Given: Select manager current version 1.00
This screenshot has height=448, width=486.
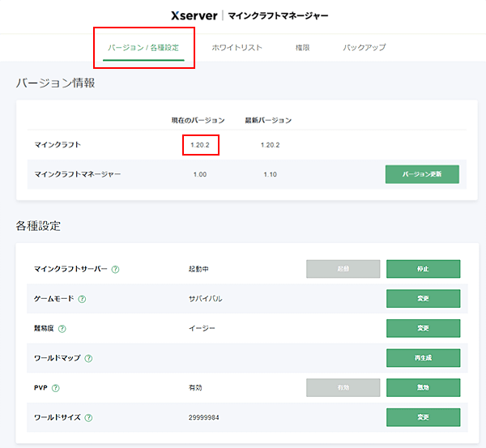Looking at the screenshot, I should [200, 174].
